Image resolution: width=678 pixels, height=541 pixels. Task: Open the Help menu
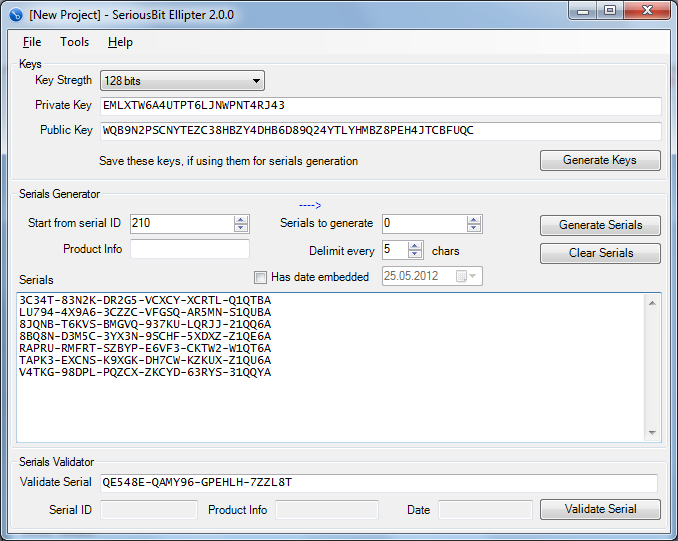coord(120,42)
